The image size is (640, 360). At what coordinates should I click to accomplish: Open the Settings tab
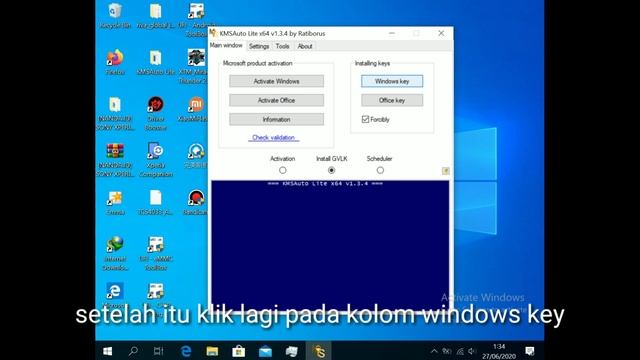[x=259, y=46]
